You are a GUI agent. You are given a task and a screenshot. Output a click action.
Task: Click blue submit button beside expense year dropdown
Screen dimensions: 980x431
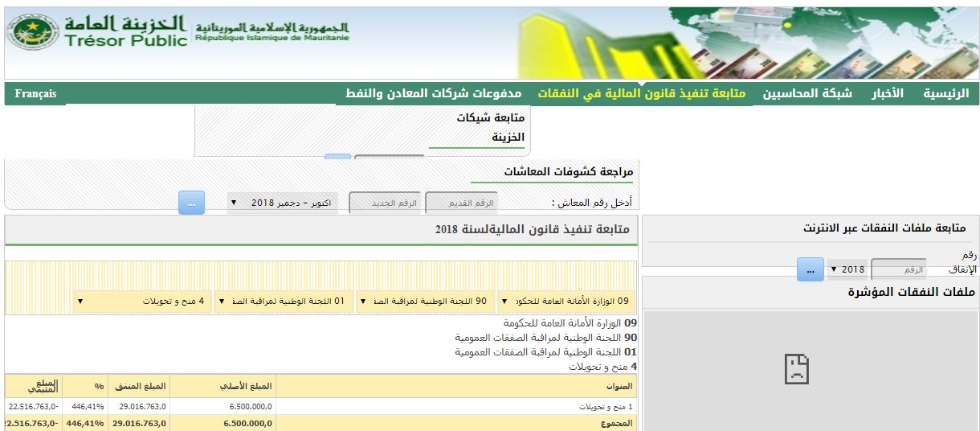[810, 269]
